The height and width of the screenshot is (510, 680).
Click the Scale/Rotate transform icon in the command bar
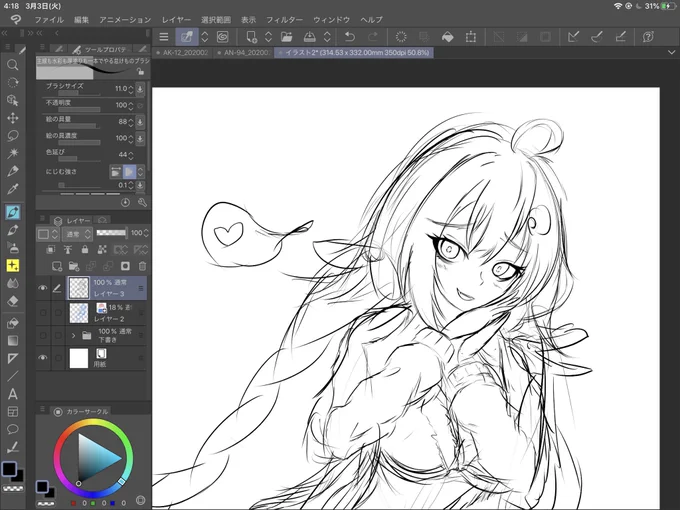click(x=471, y=37)
